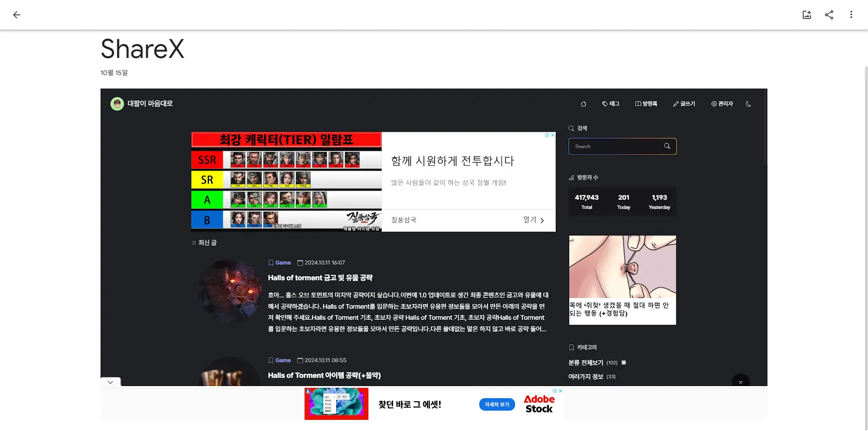Open the 관리자 settings gear icon

coord(714,103)
